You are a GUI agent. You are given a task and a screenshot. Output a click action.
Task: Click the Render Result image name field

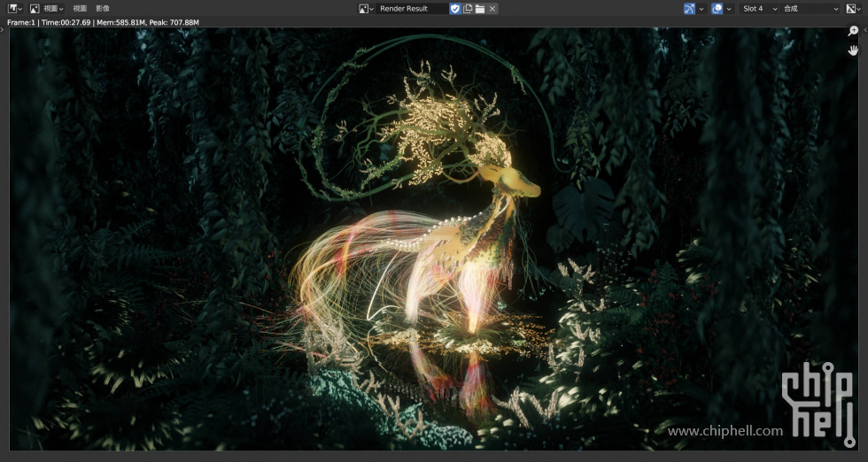[412, 8]
